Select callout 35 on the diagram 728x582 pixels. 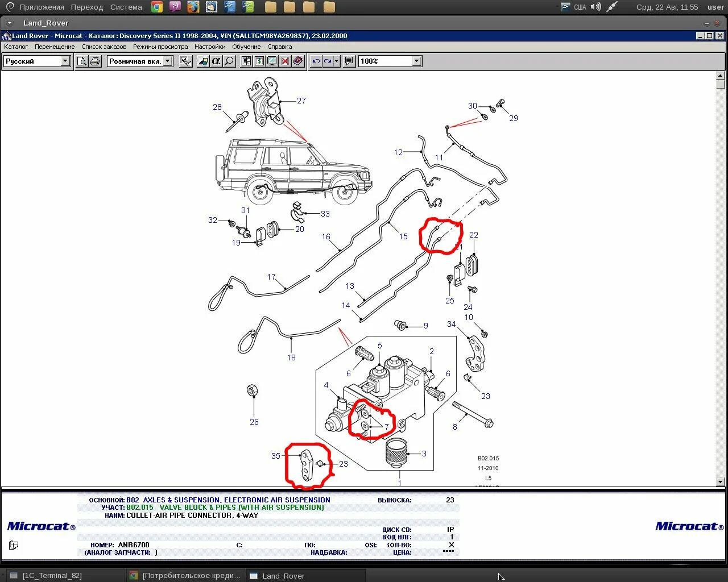(x=276, y=456)
